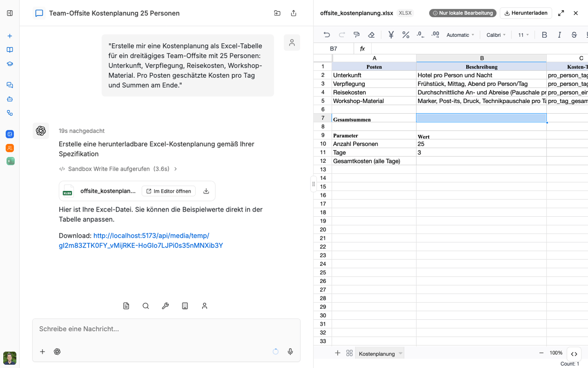Select column B header
Screen dimensions: 588x368
[481, 58]
